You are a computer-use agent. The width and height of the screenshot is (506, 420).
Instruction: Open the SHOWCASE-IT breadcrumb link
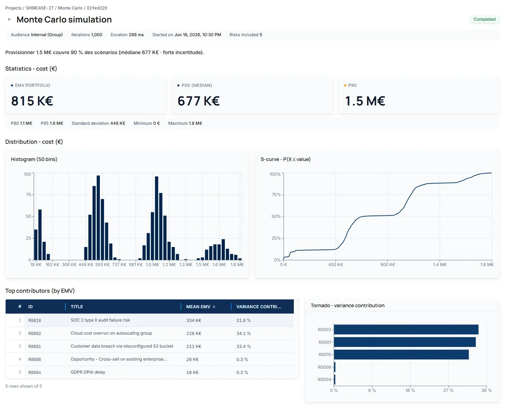click(40, 8)
